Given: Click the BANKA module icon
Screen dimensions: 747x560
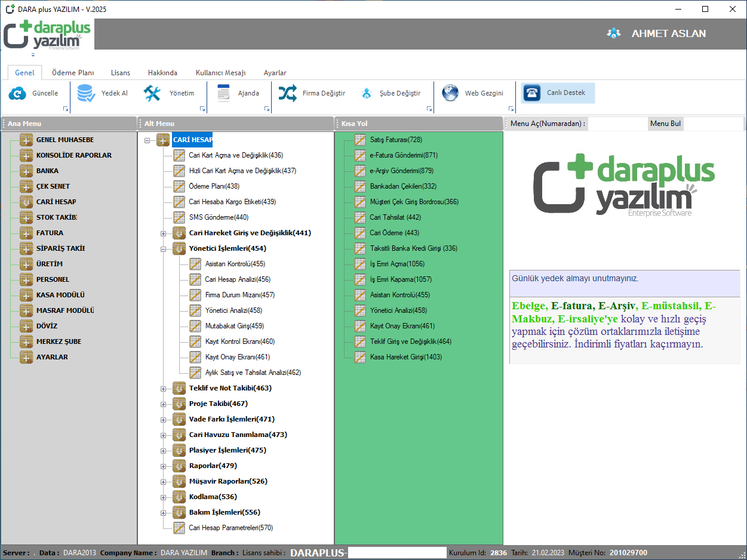Looking at the screenshot, I should tap(26, 171).
